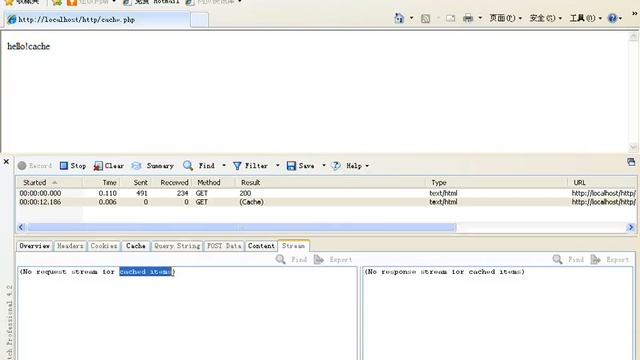
Task: Expand the Filter dropdown arrow
Action: [x=278, y=165]
